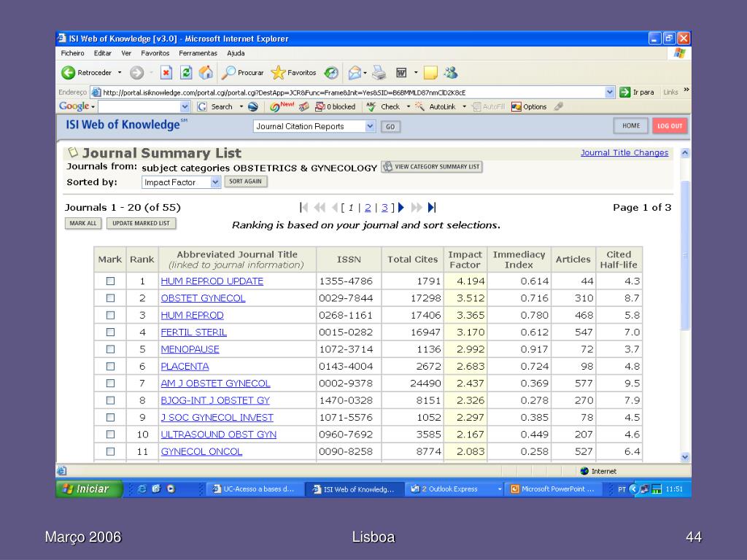Open the Journal Citation Reports dropdown

[x=370, y=126]
